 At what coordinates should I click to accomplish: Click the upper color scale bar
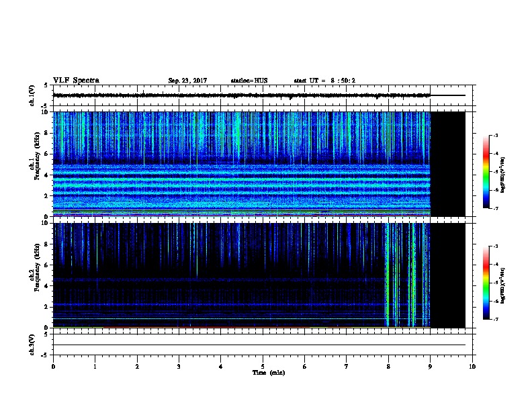(486, 172)
